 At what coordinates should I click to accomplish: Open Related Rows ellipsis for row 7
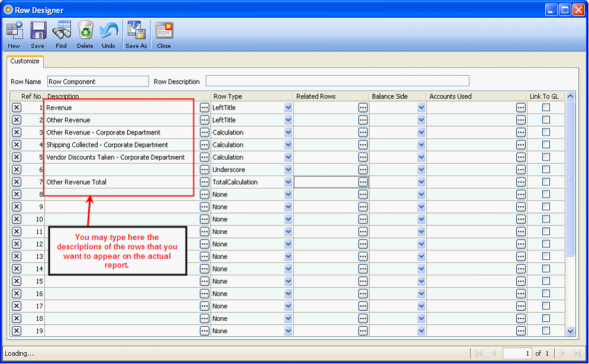[363, 182]
